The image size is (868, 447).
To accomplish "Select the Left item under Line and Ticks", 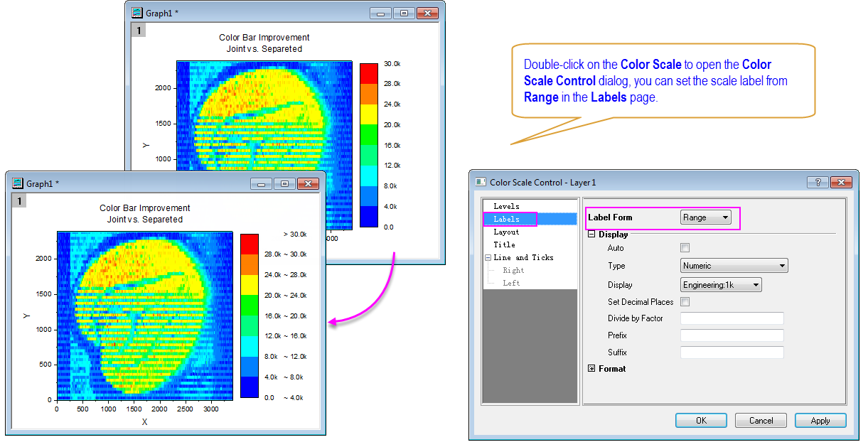I will (511, 283).
